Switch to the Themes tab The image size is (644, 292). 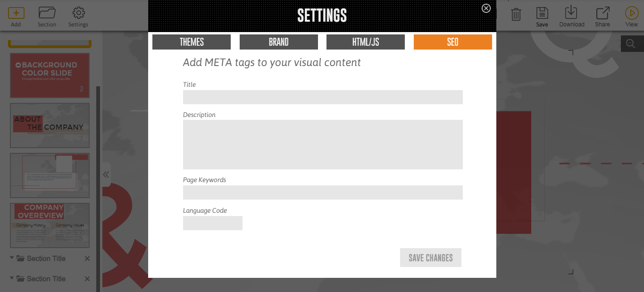click(x=192, y=42)
